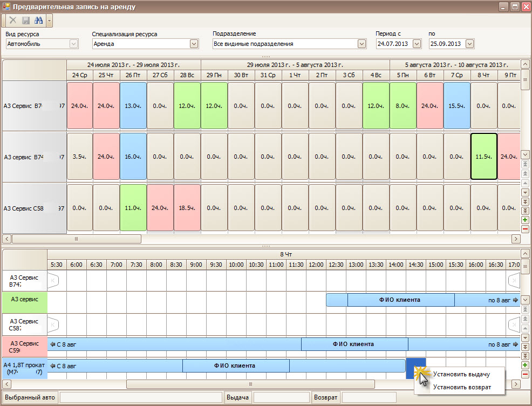This screenshot has width=532, height=406.
Task: Select the highlighted green 11.5ч. cell
Action: click(x=483, y=157)
